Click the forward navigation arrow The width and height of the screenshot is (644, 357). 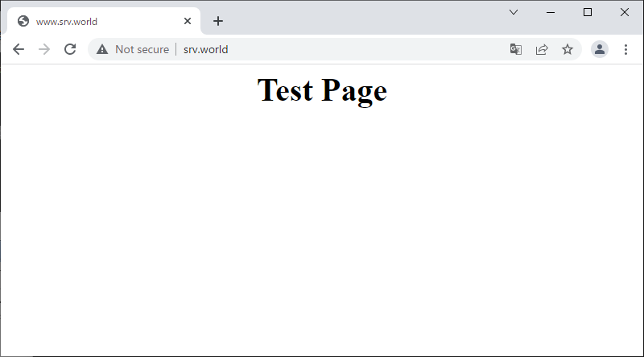point(44,49)
